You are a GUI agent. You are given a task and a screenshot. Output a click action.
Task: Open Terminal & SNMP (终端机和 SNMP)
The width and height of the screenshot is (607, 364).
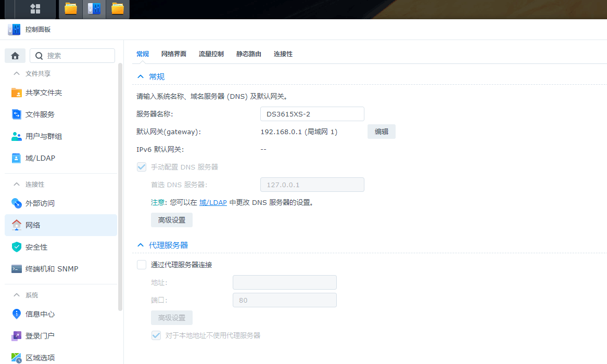52,269
